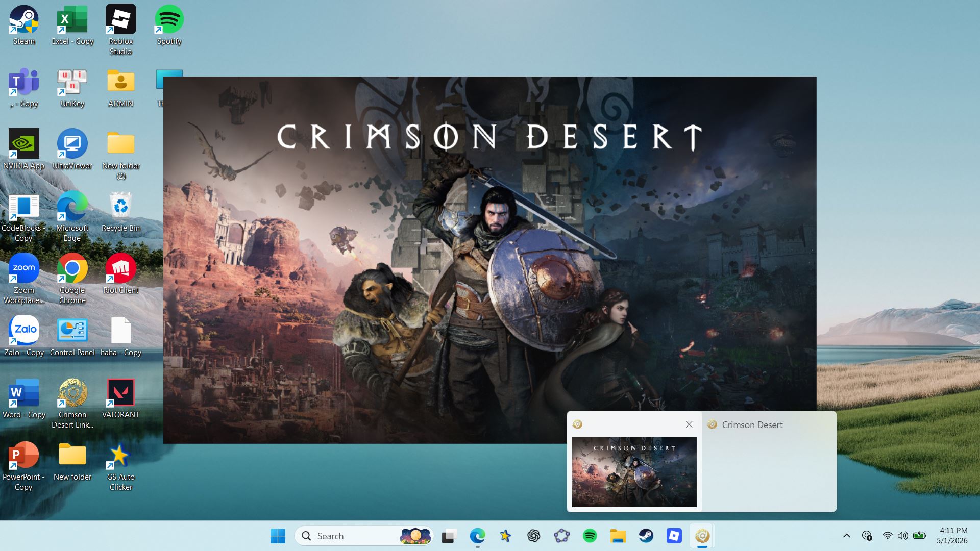Open Riot Client desktop icon

(x=121, y=274)
